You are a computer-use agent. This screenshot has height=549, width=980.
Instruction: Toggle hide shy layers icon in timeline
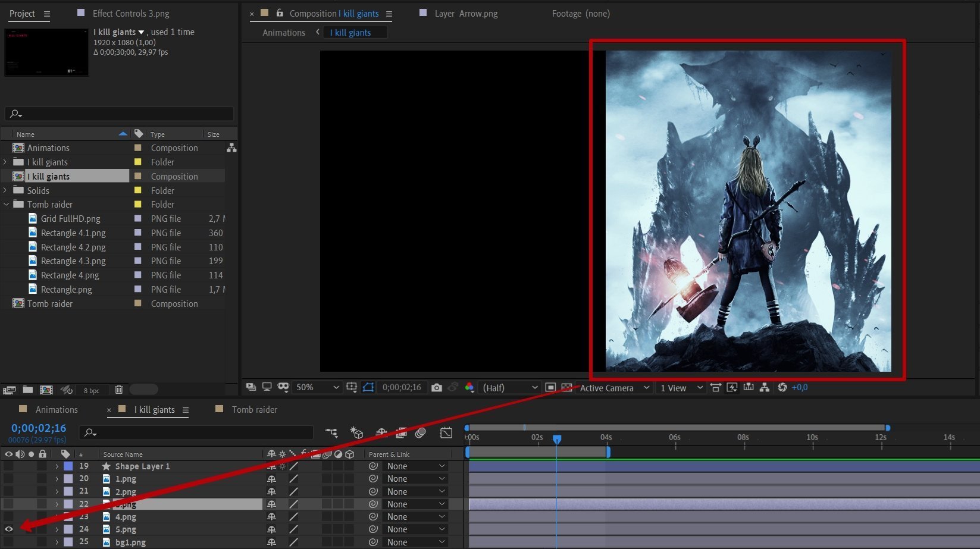381,433
